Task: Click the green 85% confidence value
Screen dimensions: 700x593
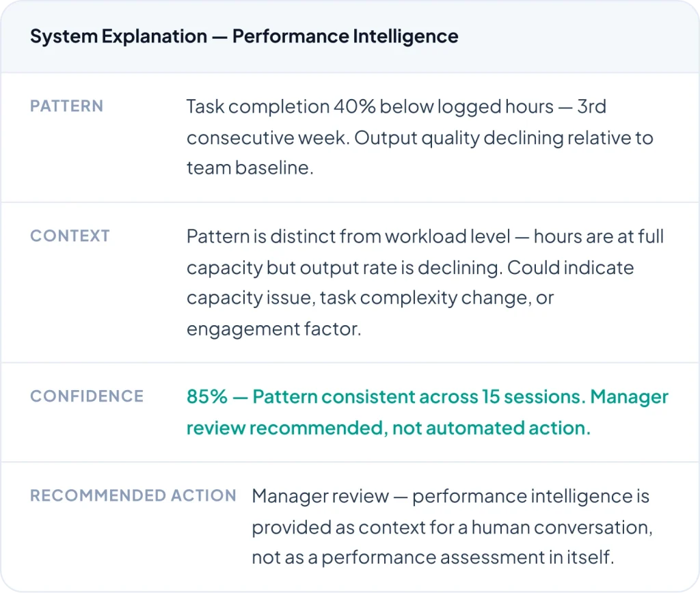Action: click(x=207, y=397)
